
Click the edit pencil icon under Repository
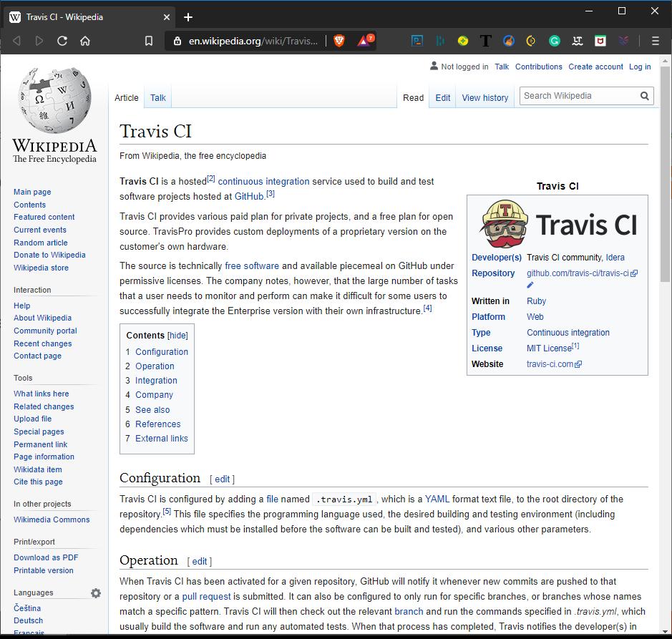click(x=530, y=285)
